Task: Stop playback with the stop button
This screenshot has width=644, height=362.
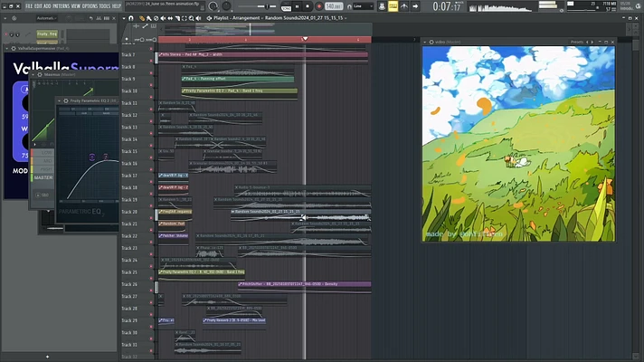Action: (x=308, y=6)
